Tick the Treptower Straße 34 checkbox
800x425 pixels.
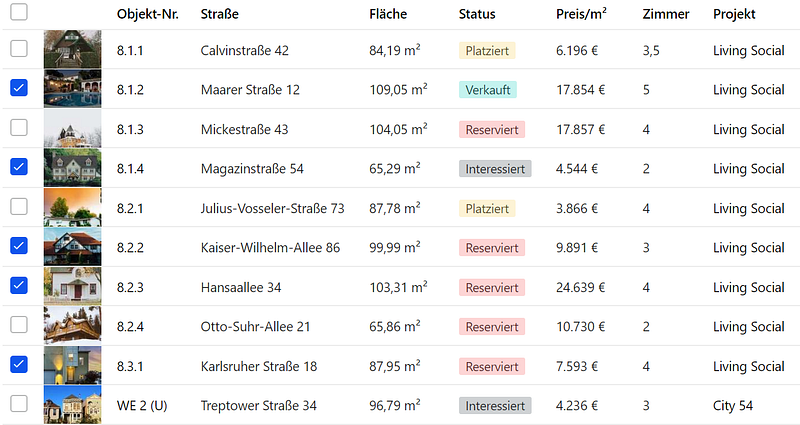(x=19, y=404)
